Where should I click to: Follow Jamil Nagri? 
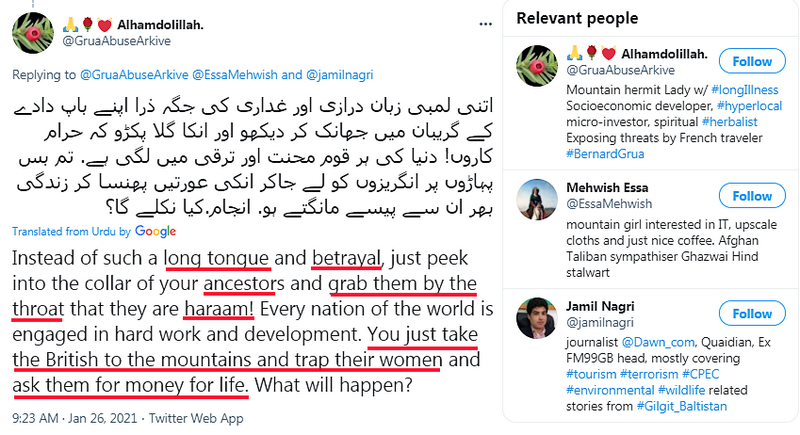[x=753, y=316]
